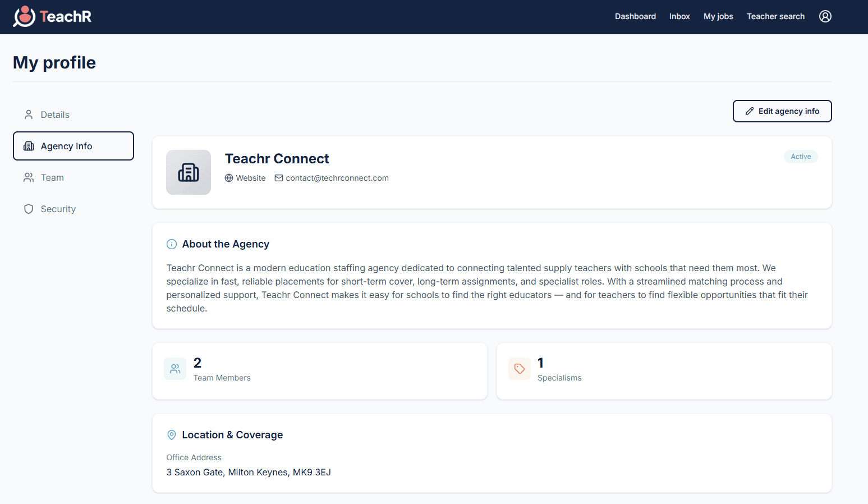Switch to the Inbox section
The image size is (868, 504).
tap(679, 16)
